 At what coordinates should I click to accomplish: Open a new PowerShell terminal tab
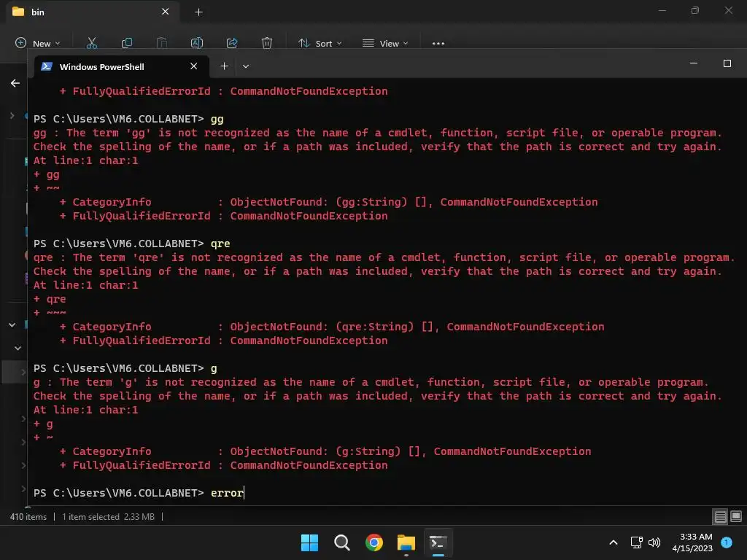point(225,66)
